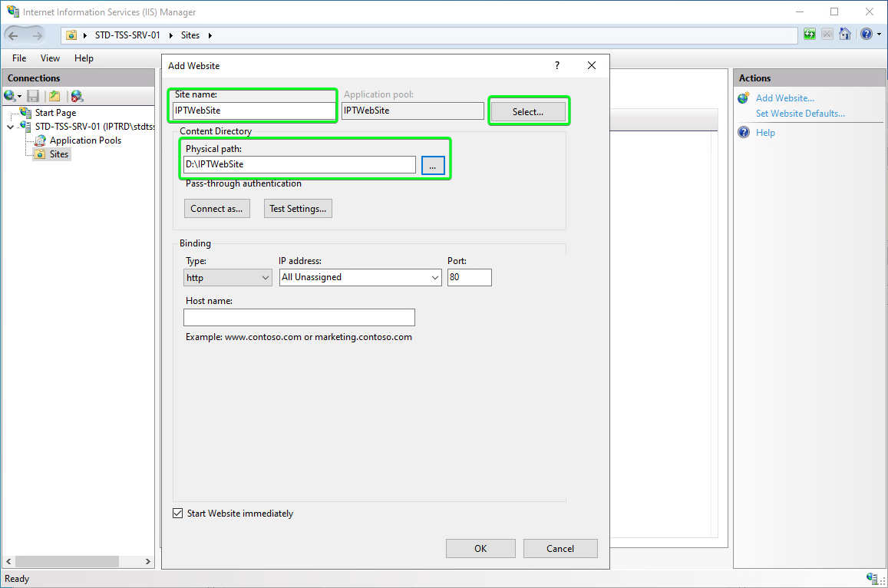888x588 pixels.
Task: Toggle the Start Website immediately checkbox
Action: 178,514
